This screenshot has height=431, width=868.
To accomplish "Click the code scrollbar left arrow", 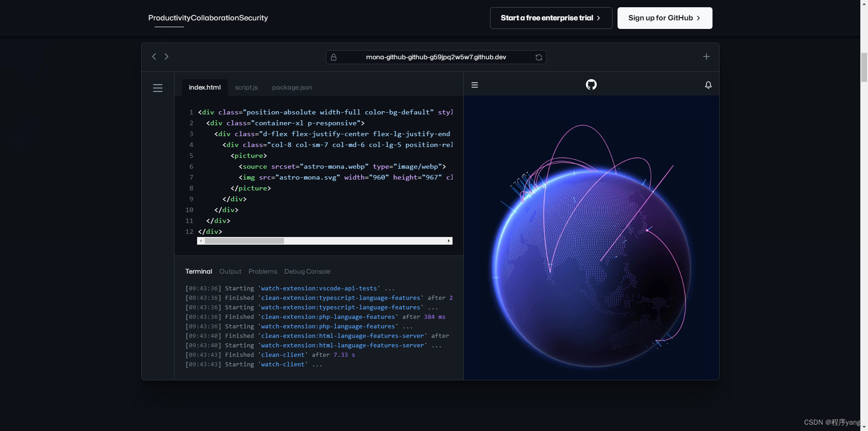I will tap(201, 241).
